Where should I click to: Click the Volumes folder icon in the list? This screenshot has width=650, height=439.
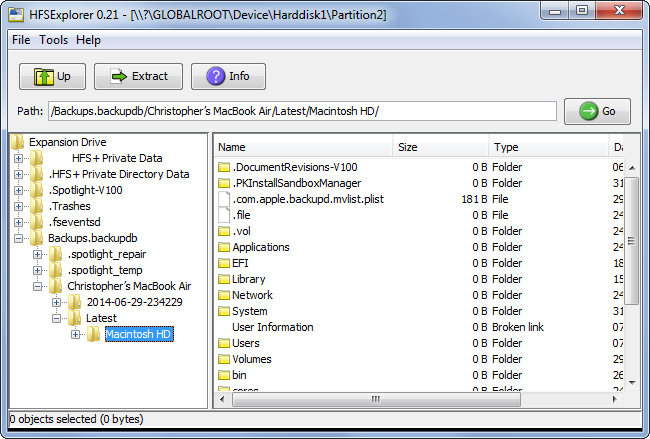pyautogui.click(x=224, y=359)
